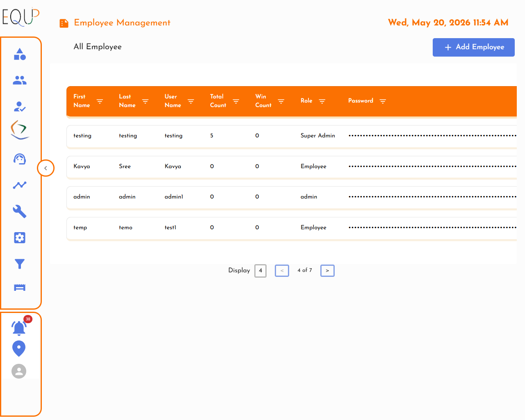The height and width of the screenshot is (420, 525).
Task: Open the location pin icon
Action: (19, 349)
